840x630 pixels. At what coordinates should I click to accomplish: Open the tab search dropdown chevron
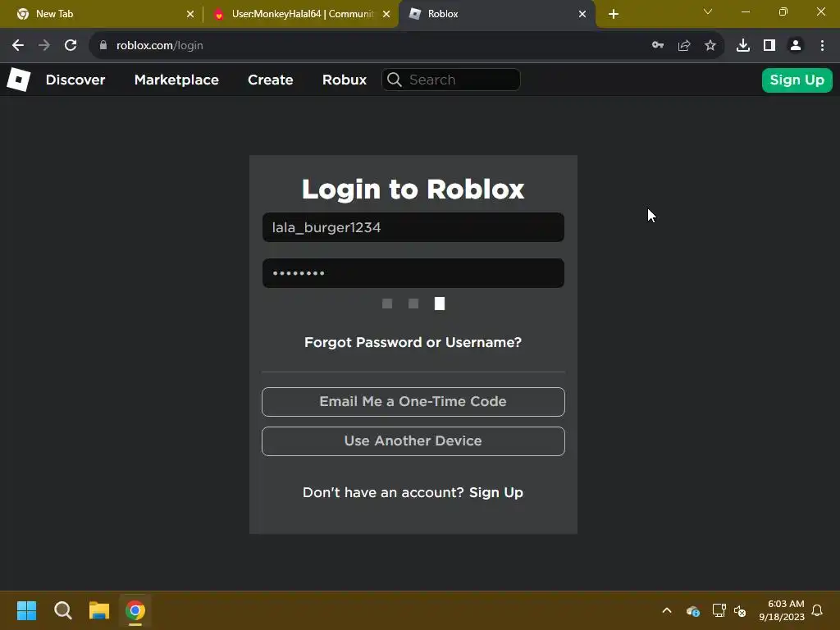coord(708,11)
